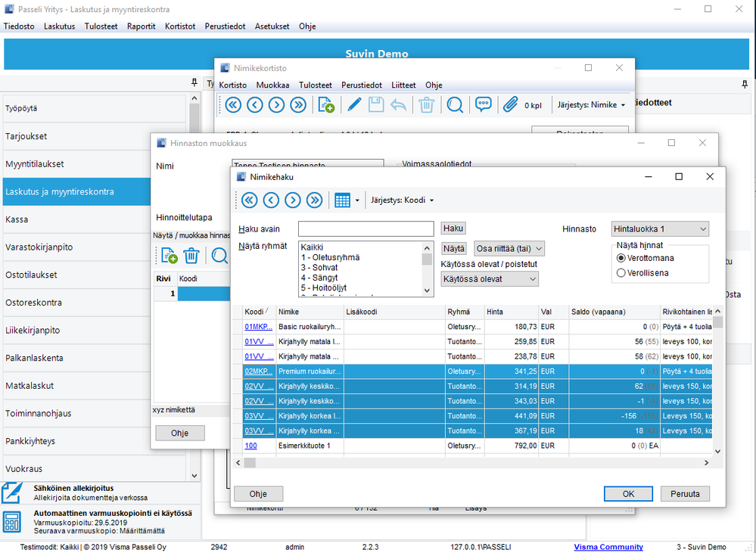Click the magnifier search icon in Nimikekortisto
This screenshot has width=756, height=553.
click(455, 105)
